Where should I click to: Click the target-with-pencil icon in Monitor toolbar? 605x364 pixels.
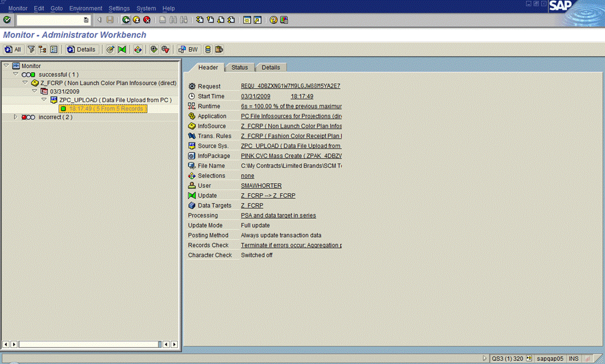(x=110, y=50)
